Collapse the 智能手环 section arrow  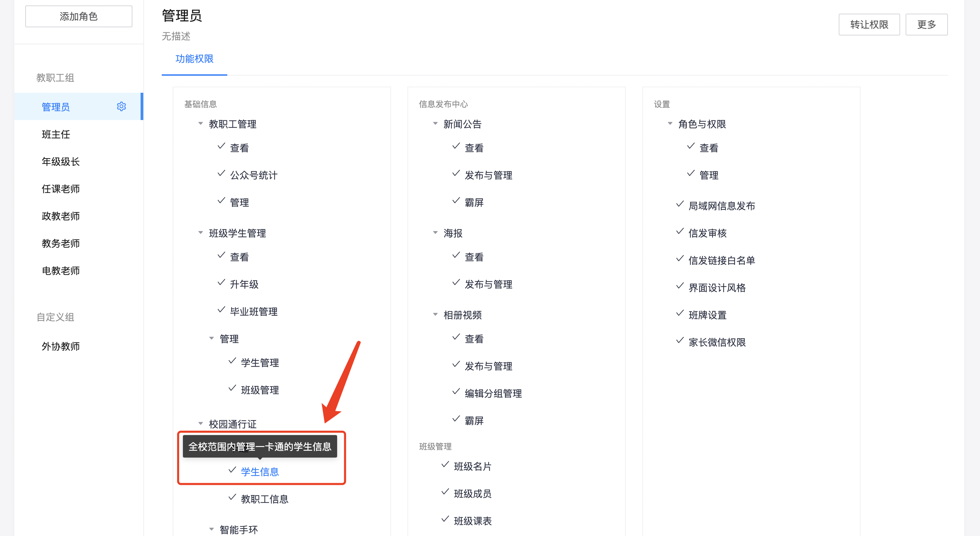coord(212,529)
